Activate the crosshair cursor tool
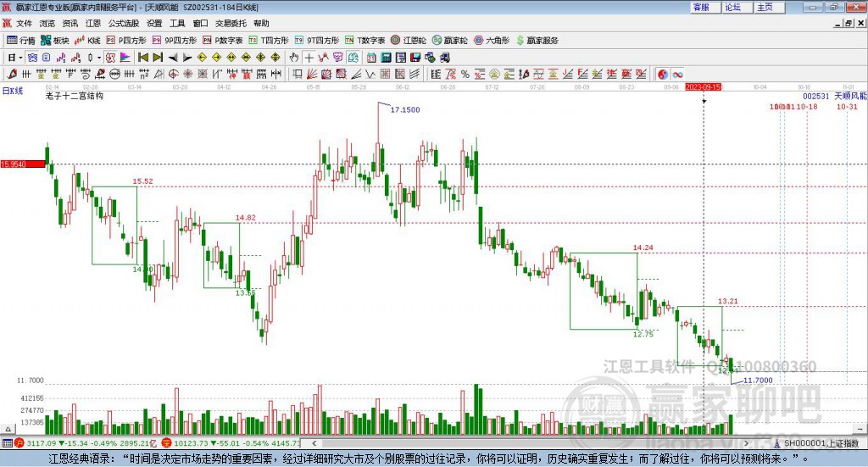 [309, 58]
